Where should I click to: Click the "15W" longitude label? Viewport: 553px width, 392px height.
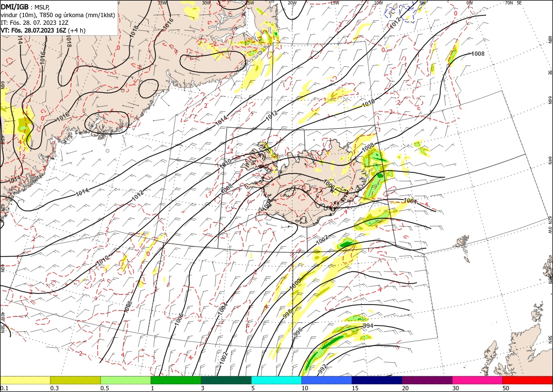(x=335, y=3)
